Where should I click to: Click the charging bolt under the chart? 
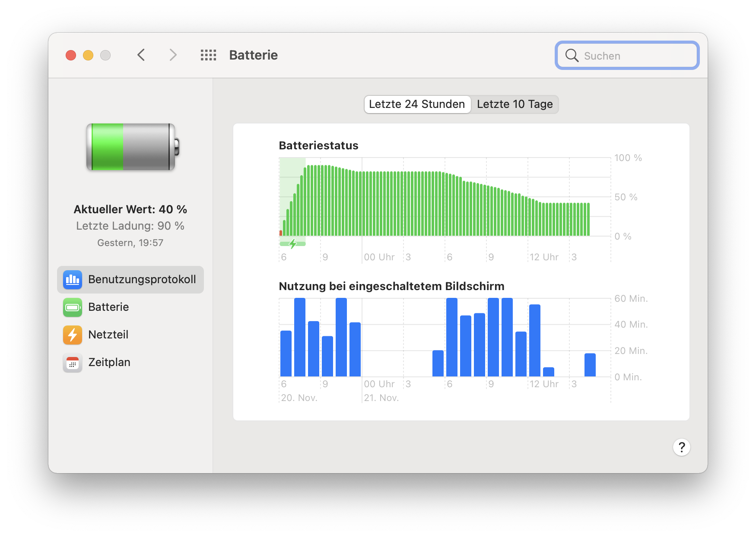[293, 244]
